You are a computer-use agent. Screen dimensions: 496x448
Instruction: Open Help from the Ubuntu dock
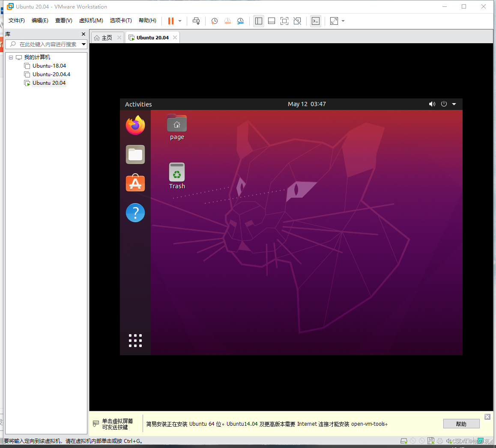(x=135, y=213)
